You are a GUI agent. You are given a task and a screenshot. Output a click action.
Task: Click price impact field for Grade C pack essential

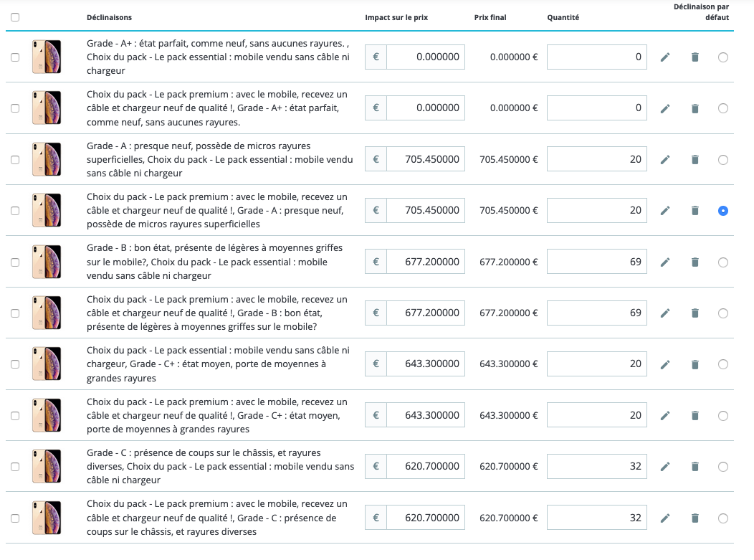[425, 467]
